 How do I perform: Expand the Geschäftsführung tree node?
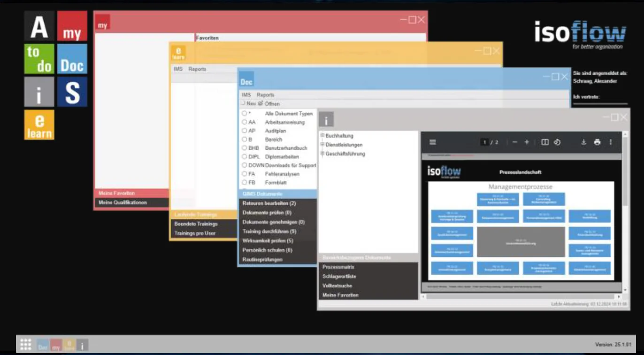[322, 154]
